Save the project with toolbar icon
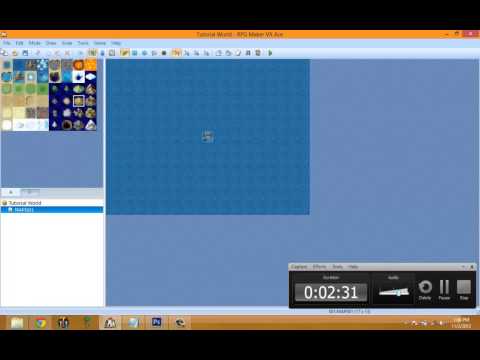480x360 pixels. point(25,53)
